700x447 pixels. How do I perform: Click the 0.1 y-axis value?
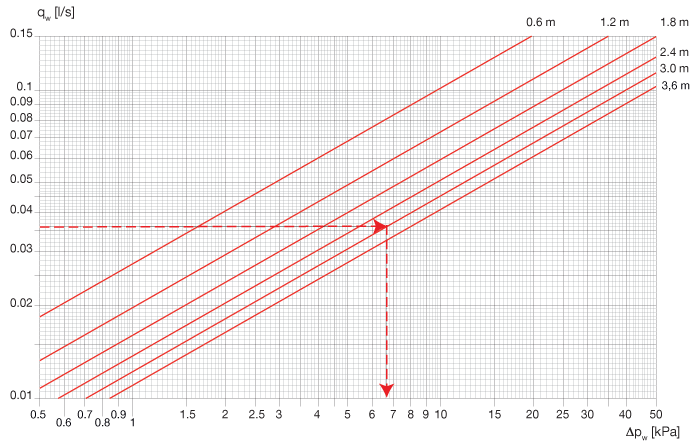coord(25,87)
